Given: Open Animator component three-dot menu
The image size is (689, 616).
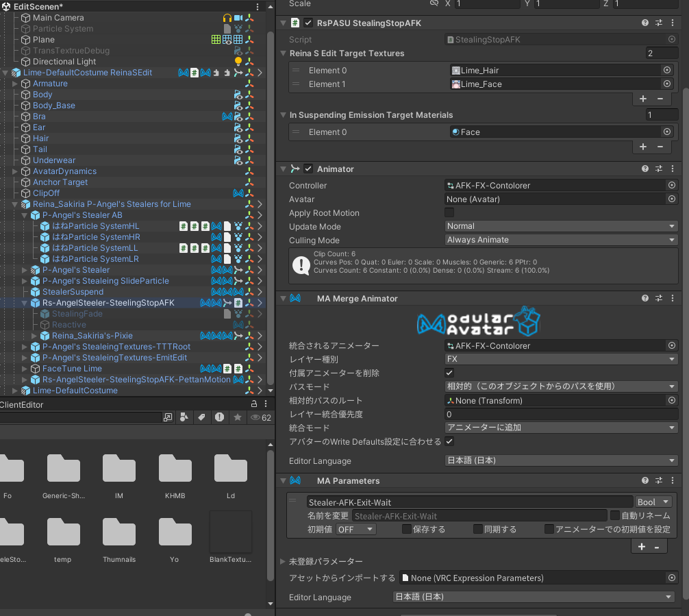Looking at the screenshot, I should (x=673, y=169).
